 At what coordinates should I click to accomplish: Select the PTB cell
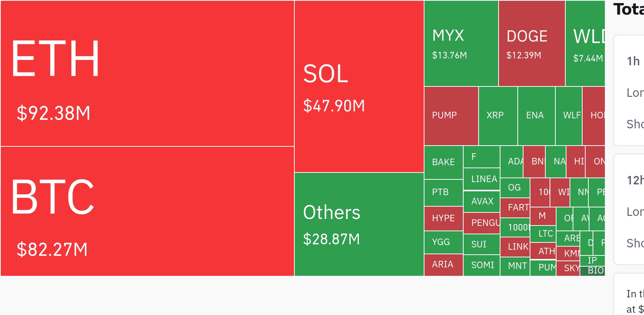(443, 192)
